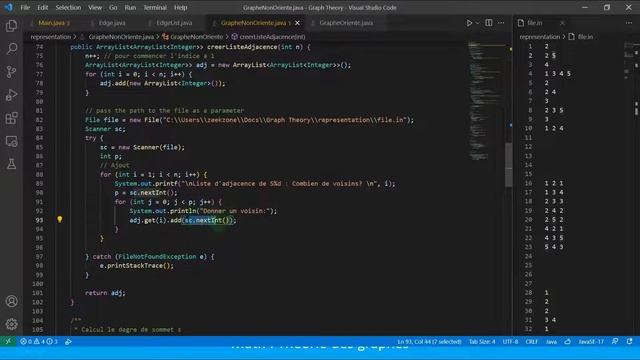Close the file.in tab

pos(562,23)
